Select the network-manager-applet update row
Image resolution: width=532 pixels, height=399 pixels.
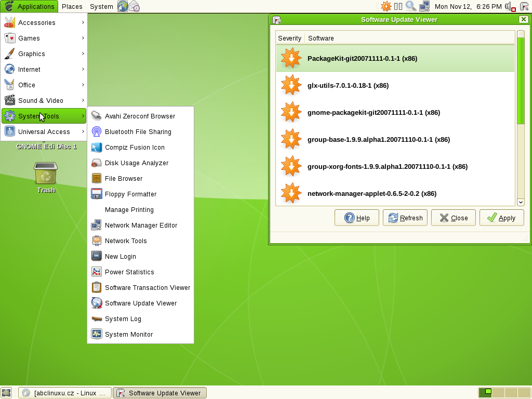[395, 193]
